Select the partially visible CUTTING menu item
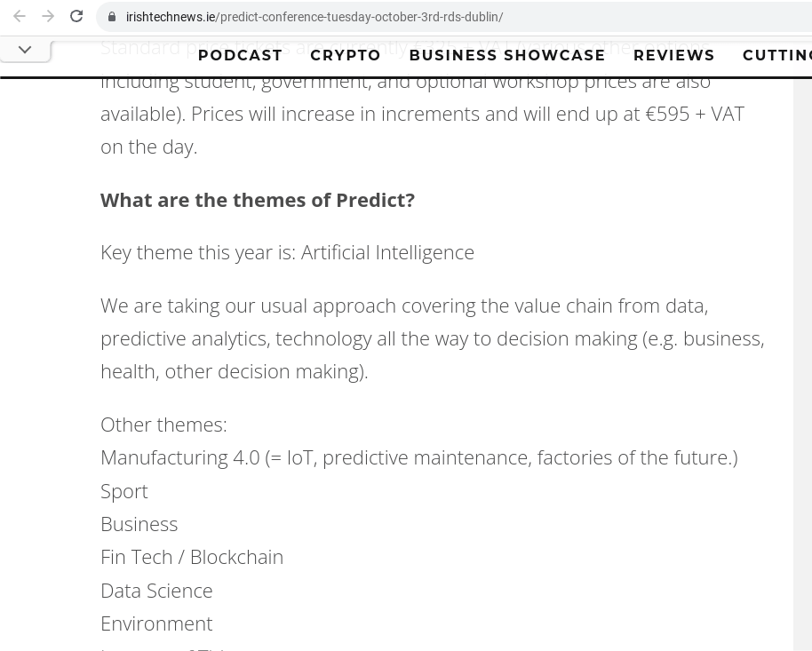Viewport: 812px width, 651px height. pos(776,55)
